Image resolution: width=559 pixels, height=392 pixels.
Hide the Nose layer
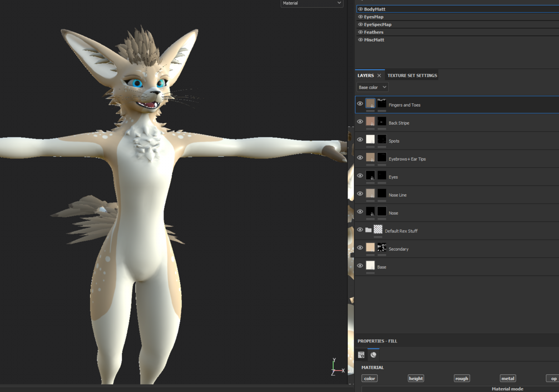(x=360, y=212)
